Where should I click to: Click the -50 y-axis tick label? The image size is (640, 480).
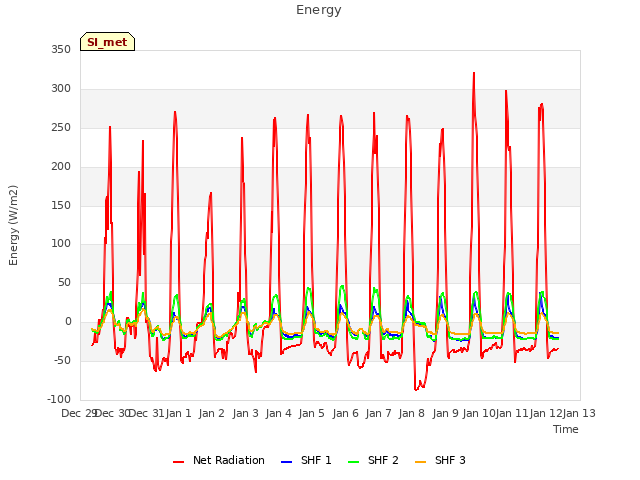click(62, 360)
